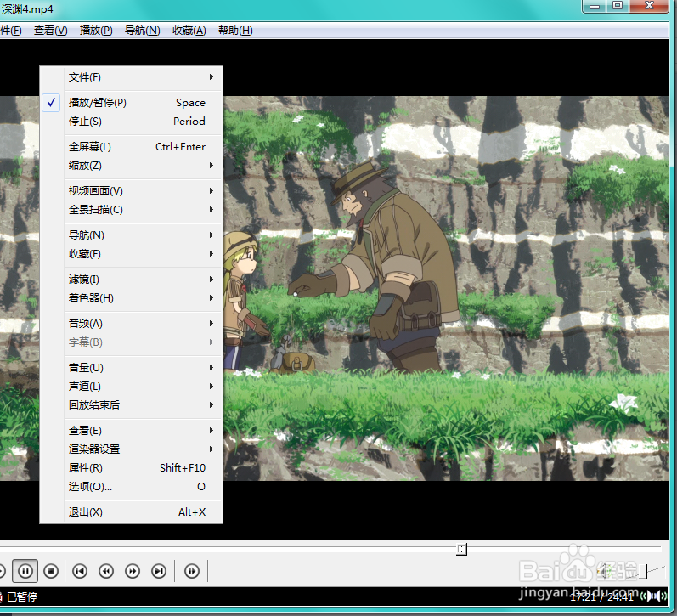Open 收藏(A) in the menu bar

(x=189, y=31)
